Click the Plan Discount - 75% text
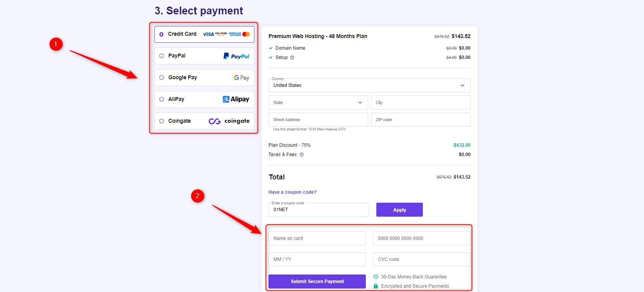The image size is (644, 292). pos(289,145)
